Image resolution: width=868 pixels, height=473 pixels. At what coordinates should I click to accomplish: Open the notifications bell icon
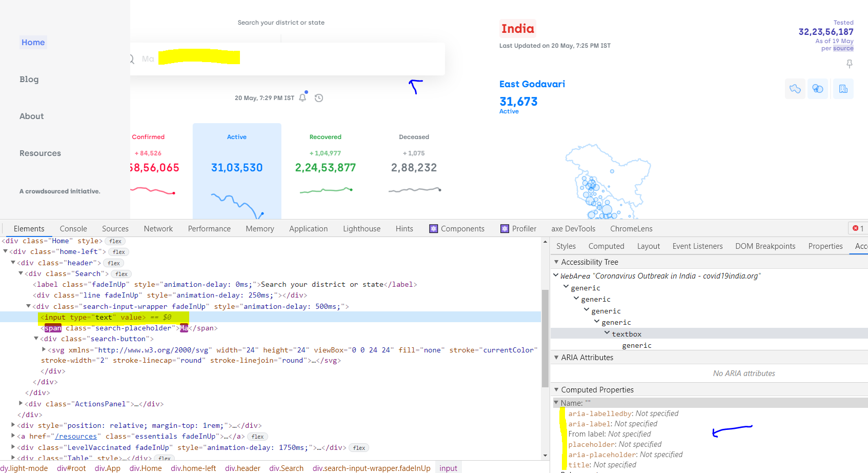(x=302, y=97)
